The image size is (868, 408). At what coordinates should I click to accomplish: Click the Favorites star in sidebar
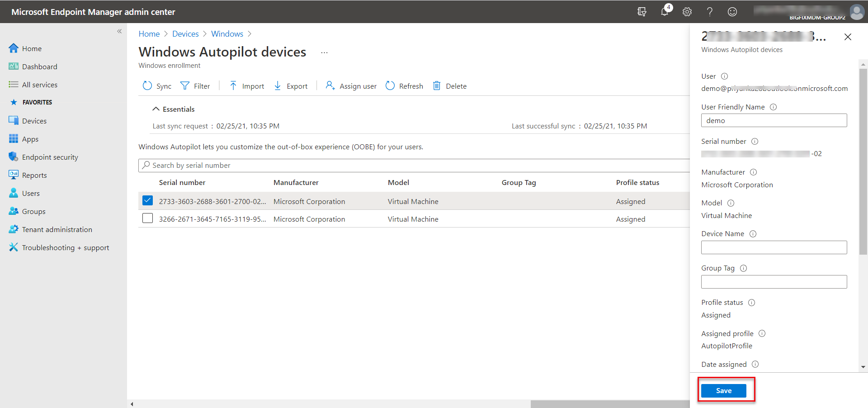tap(14, 102)
